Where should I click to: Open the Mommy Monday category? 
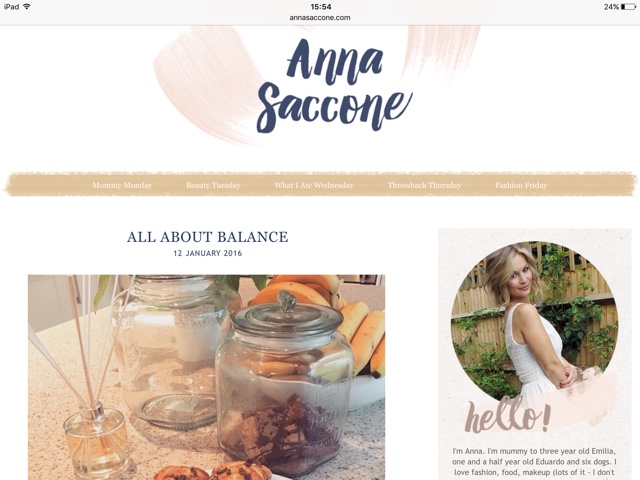coord(122,185)
